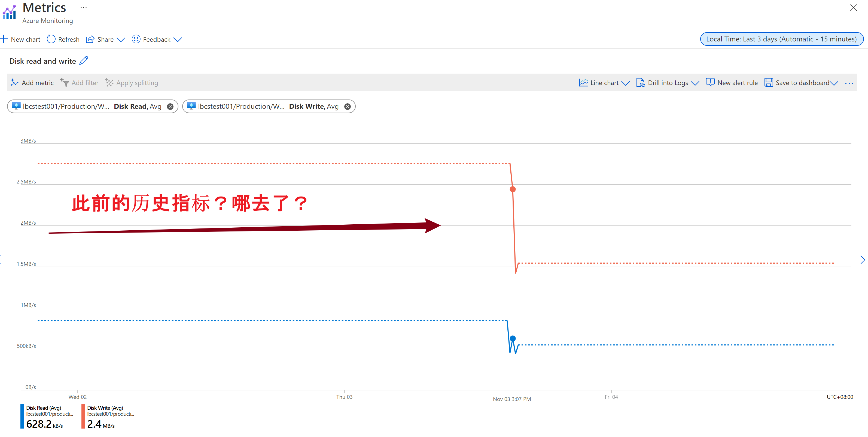Open the more options ellipsis in chart toolbar
This screenshot has width=868, height=437.
coord(849,83)
